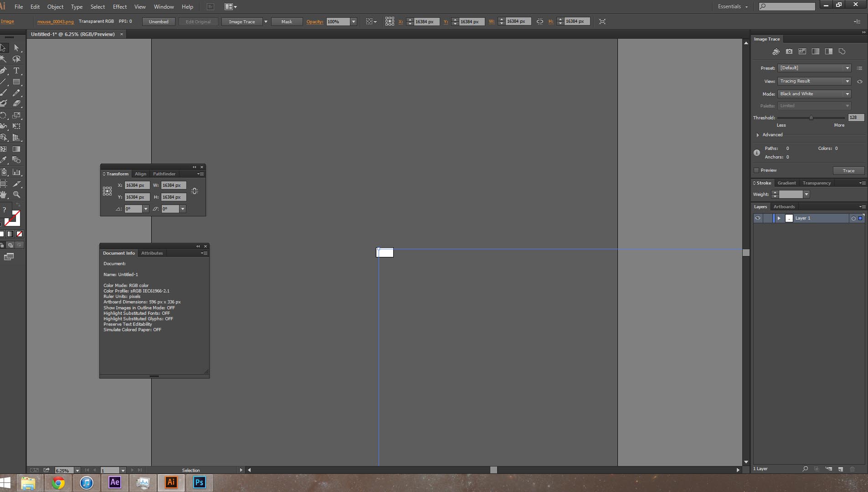Viewport: 868px width, 492px height.
Task: Click the Layer 1 selection indicator square
Action: coord(860,219)
